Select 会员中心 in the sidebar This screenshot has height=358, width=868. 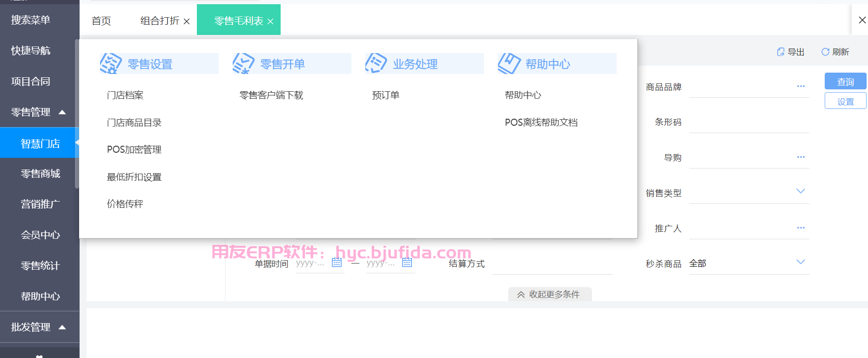click(x=40, y=235)
